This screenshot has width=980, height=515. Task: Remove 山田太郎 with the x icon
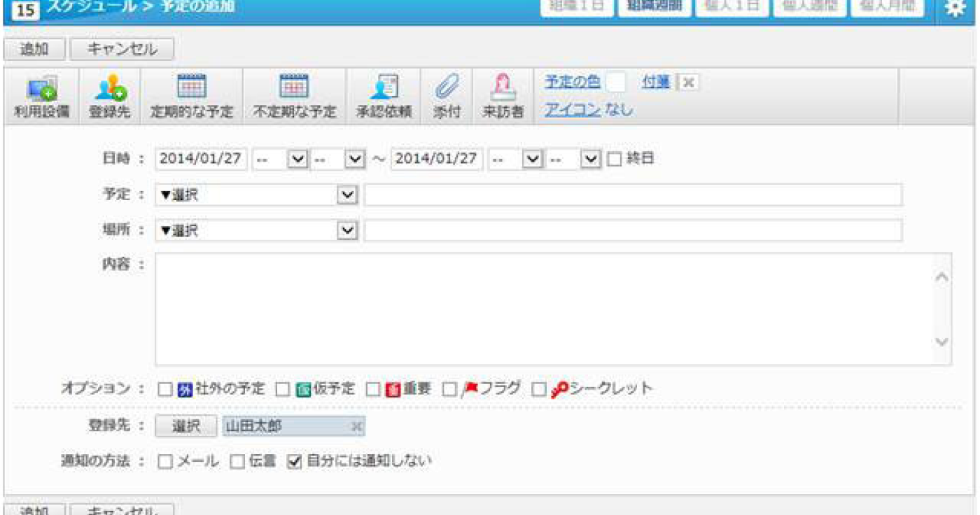(356, 426)
